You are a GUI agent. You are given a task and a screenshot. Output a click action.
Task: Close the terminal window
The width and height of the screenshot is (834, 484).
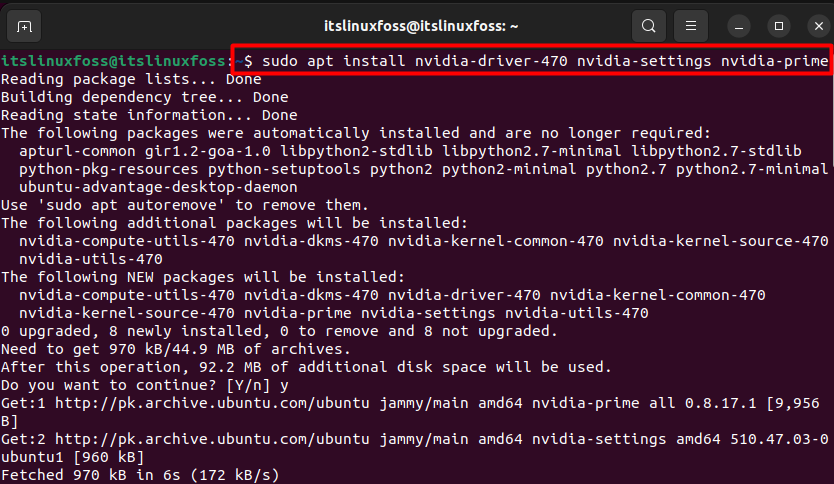pyautogui.click(x=819, y=26)
